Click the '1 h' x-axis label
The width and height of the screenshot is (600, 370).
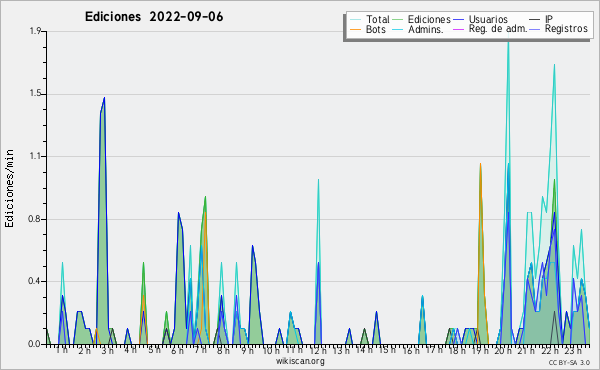(x=62, y=350)
